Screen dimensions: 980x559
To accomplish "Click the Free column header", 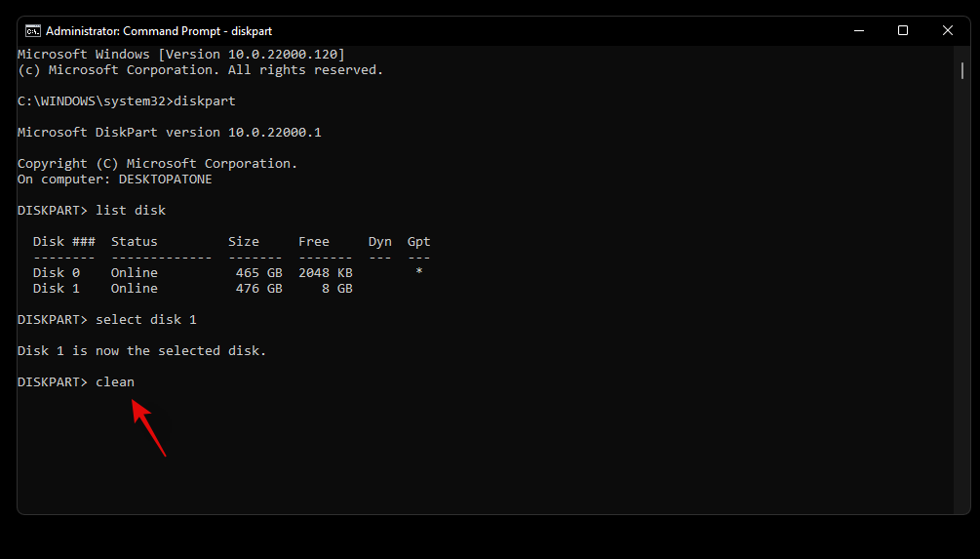I will [314, 241].
